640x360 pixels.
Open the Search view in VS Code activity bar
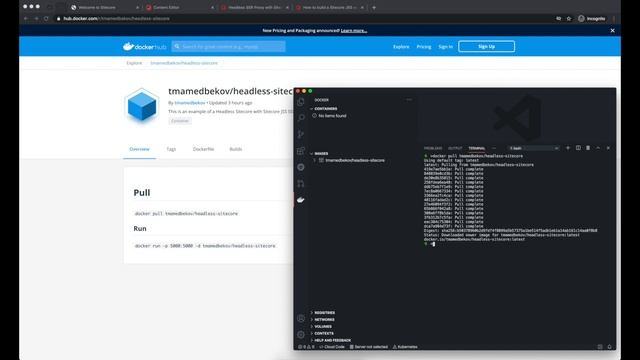[x=301, y=118]
